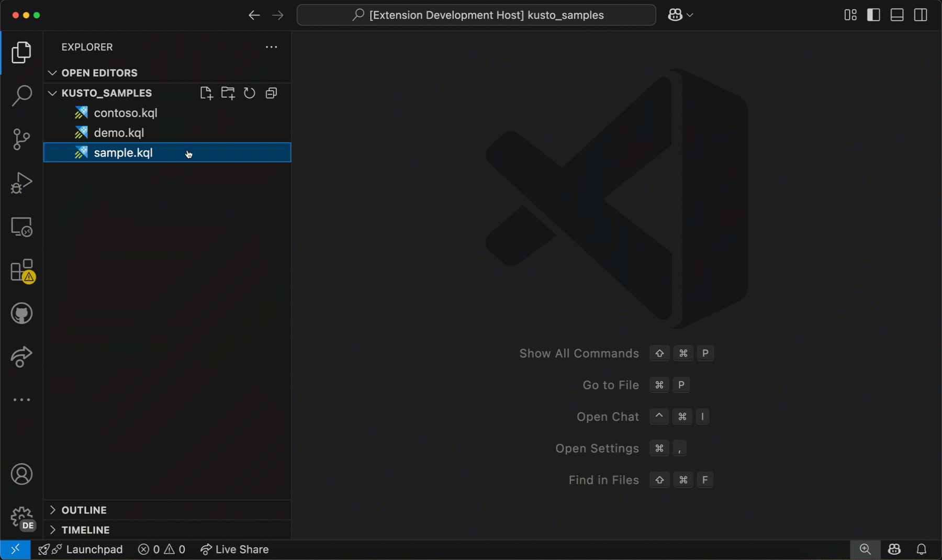Create a new folder in KUSTO_SAMPLES

pos(228,93)
